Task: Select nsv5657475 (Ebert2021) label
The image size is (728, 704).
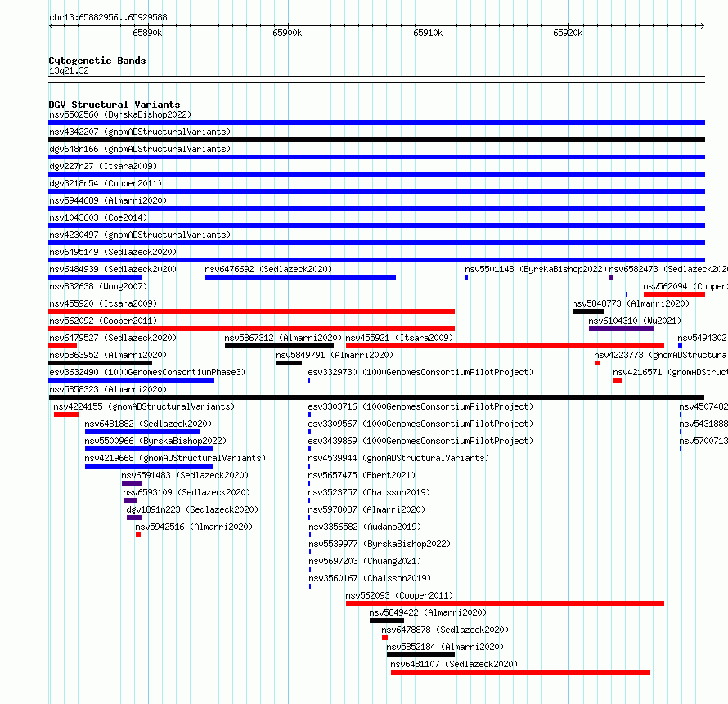Action: [x=362, y=475]
